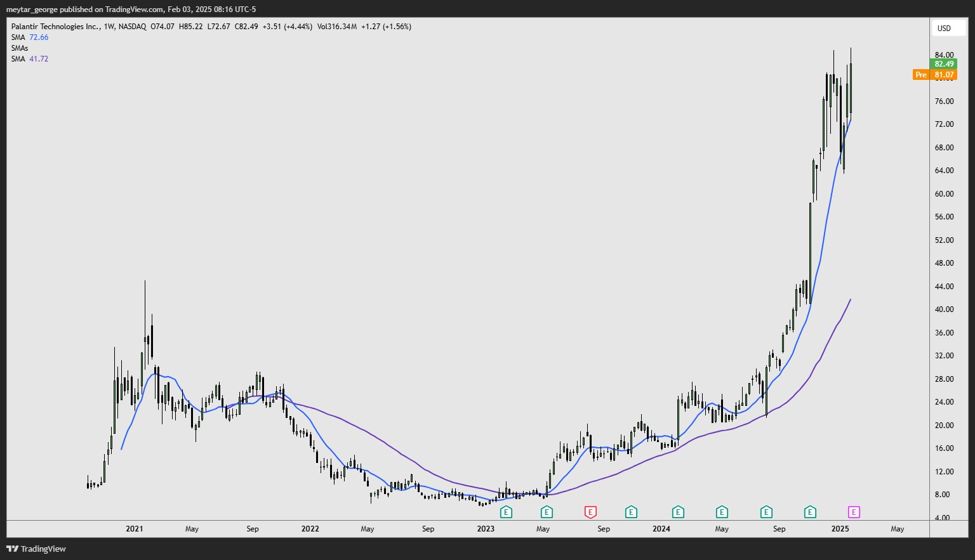
Task: Click the 84.00 price axis label
Action: 944,55
